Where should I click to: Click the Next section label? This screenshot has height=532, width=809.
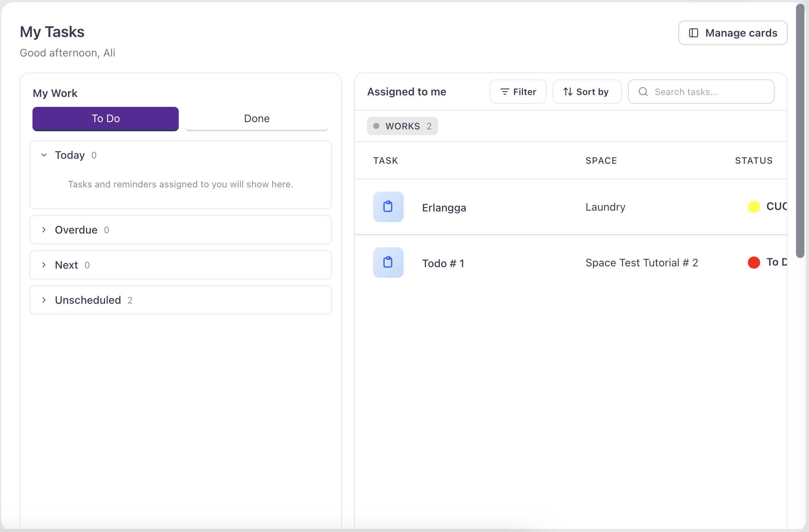point(66,265)
